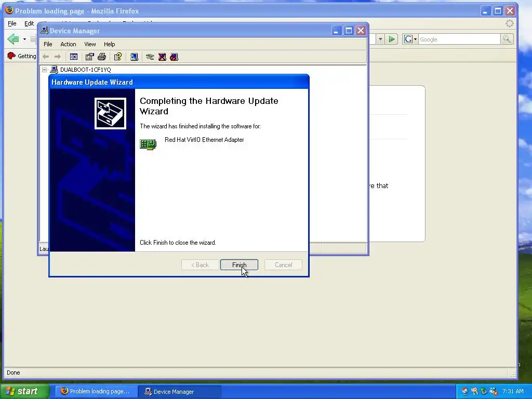The width and height of the screenshot is (532, 399).
Task: Toggle show/hide console tree icon
Action: (x=74, y=57)
